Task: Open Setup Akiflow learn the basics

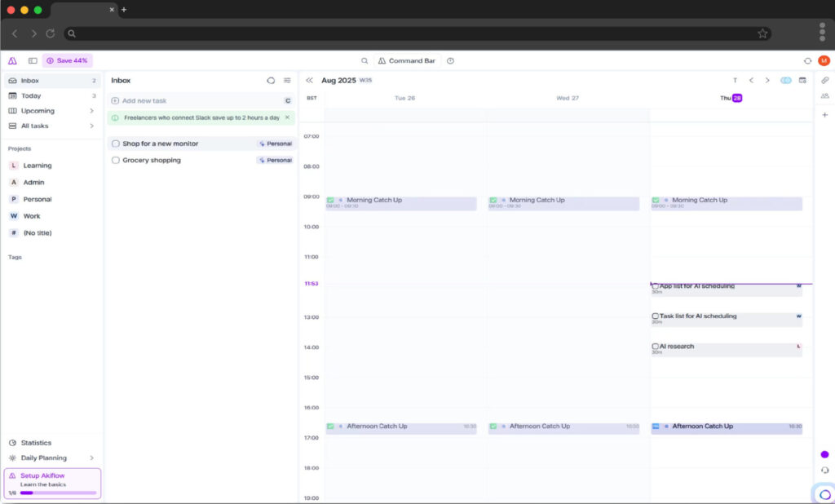Action: 52,484
